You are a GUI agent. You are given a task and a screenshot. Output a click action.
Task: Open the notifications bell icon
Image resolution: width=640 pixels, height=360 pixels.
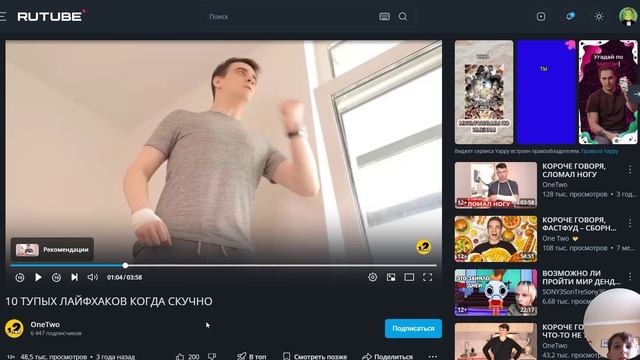click(570, 16)
